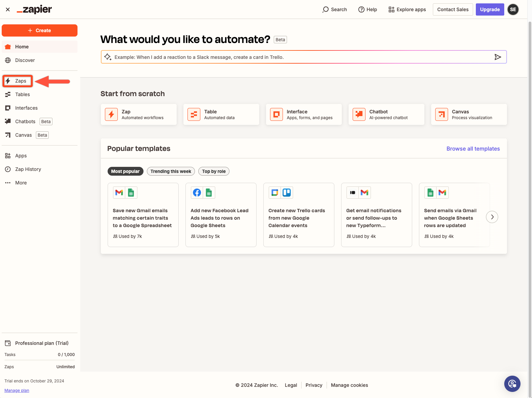Click Browse all templates link
This screenshot has width=532, height=398.
pos(473,149)
